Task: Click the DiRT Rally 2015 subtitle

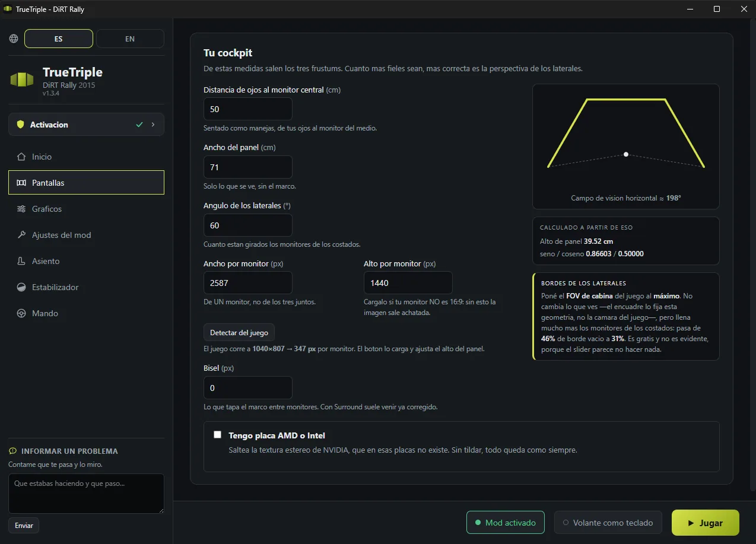Action: click(x=69, y=85)
